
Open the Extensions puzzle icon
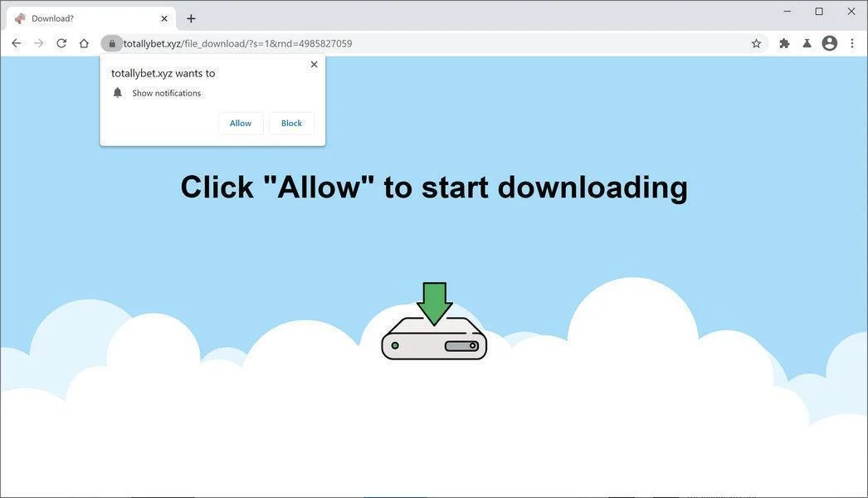point(784,43)
